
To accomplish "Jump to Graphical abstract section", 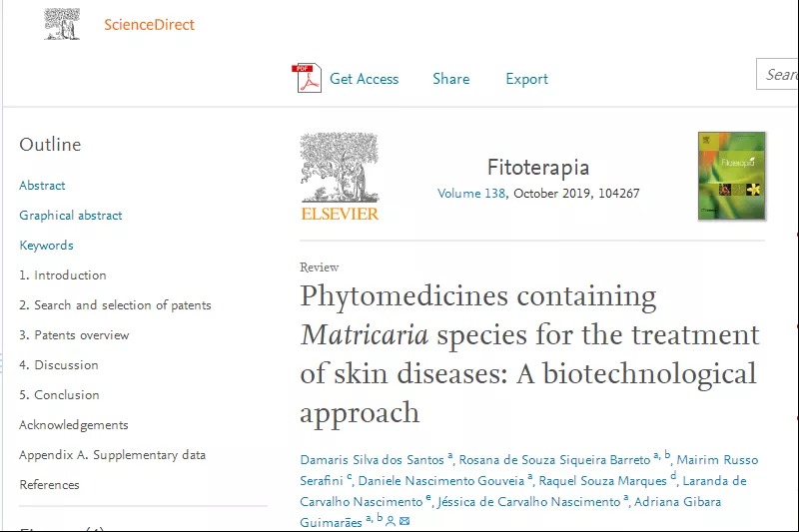I will [x=71, y=216].
